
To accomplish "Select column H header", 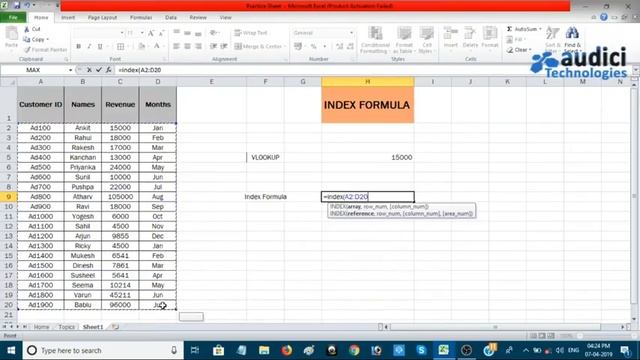I will [x=367, y=82].
